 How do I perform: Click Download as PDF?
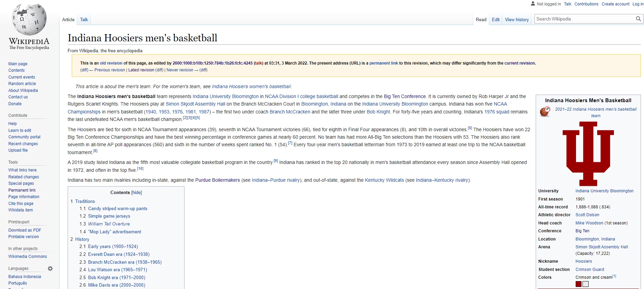pyautogui.click(x=25, y=230)
